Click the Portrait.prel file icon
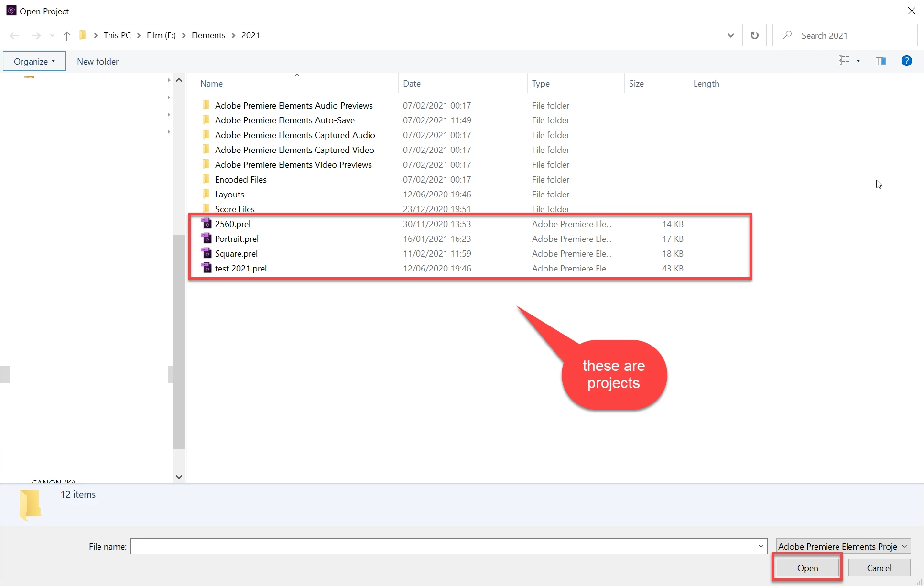Screen dimensions: 924x586 pyautogui.click(x=206, y=239)
